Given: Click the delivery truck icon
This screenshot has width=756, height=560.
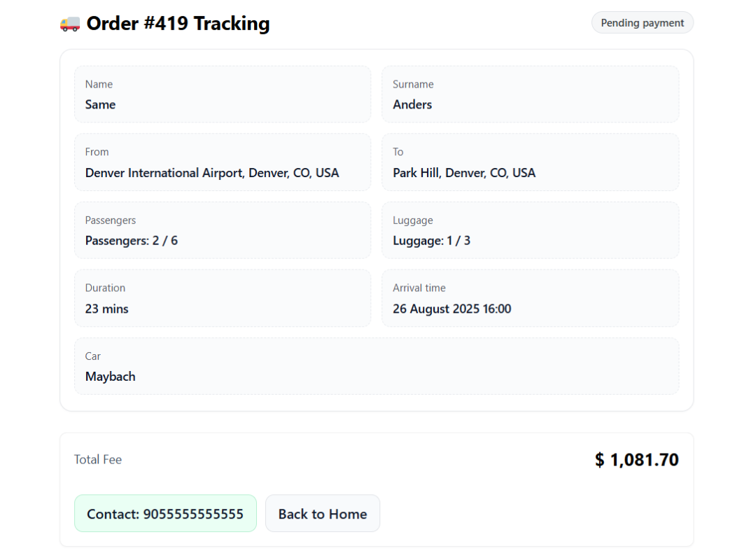Looking at the screenshot, I should coord(70,24).
